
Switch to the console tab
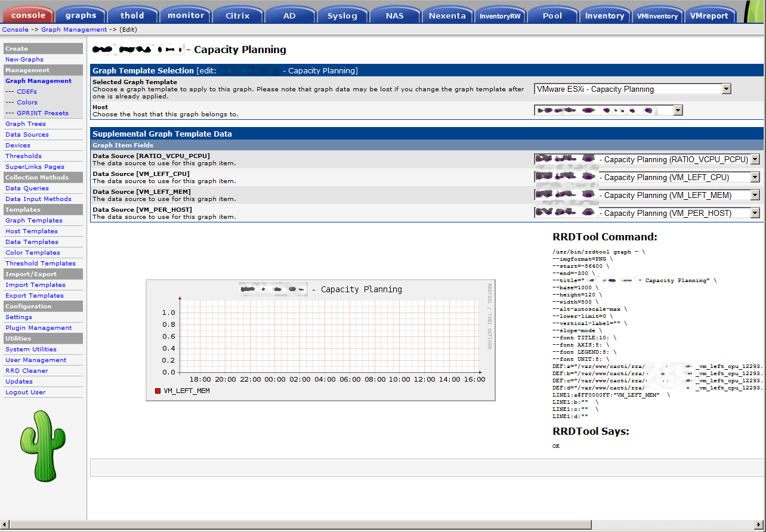point(28,16)
